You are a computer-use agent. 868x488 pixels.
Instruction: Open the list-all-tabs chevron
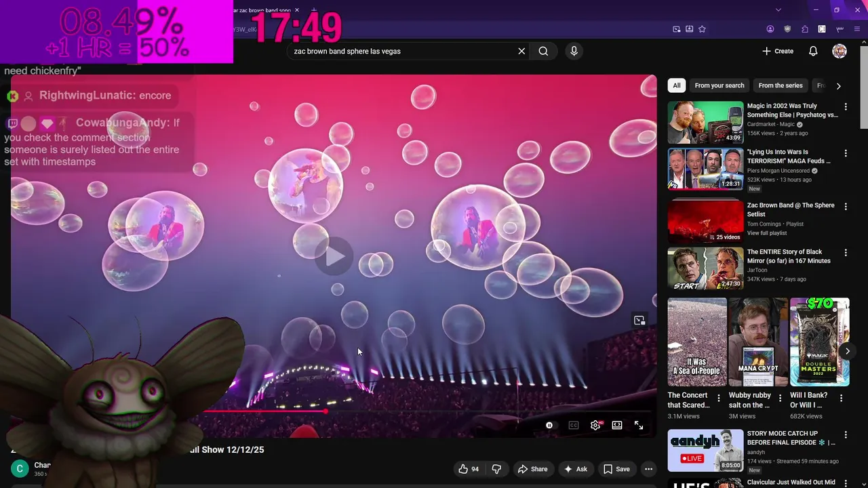click(778, 9)
